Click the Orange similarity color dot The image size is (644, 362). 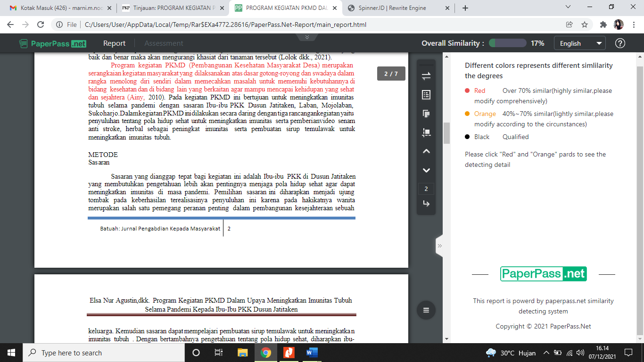[x=467, y=114]
